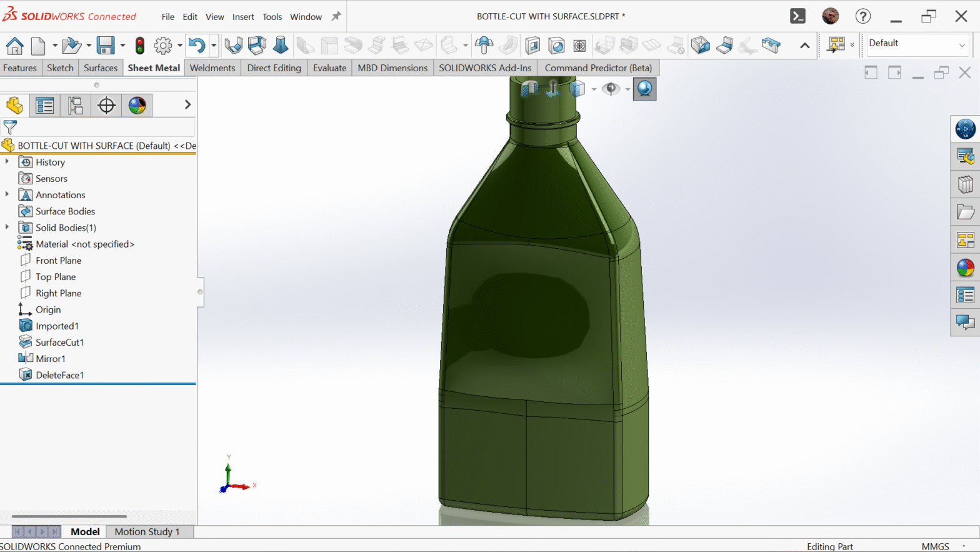Click Dynamic Annotation Views icon
This screenshot has width=980, height=552.
553,89
